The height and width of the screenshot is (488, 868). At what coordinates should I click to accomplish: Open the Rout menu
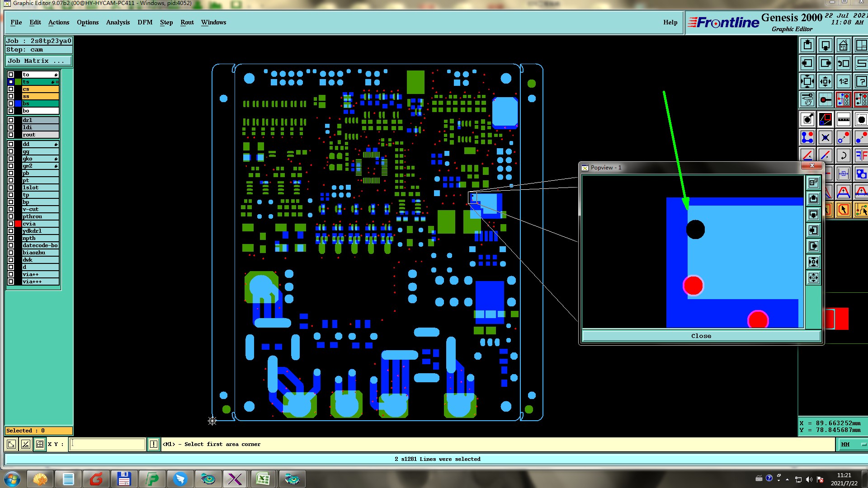187,22
